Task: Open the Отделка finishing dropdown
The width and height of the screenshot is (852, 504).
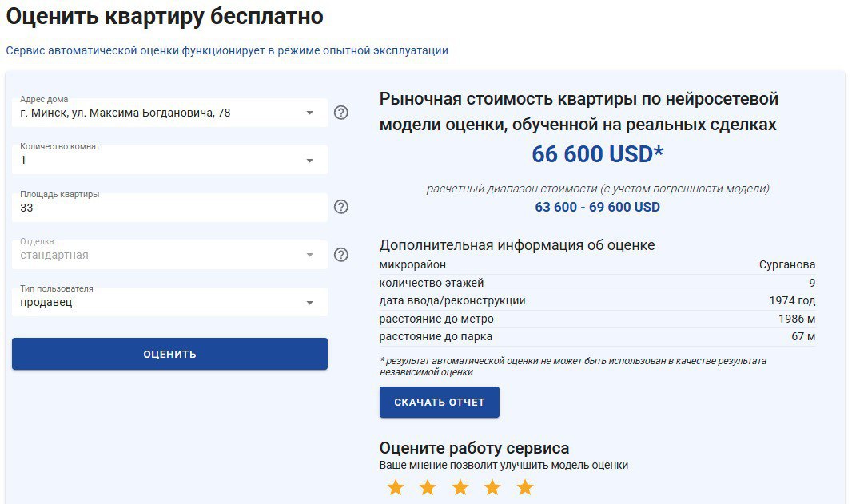Action: coord(311,254)
